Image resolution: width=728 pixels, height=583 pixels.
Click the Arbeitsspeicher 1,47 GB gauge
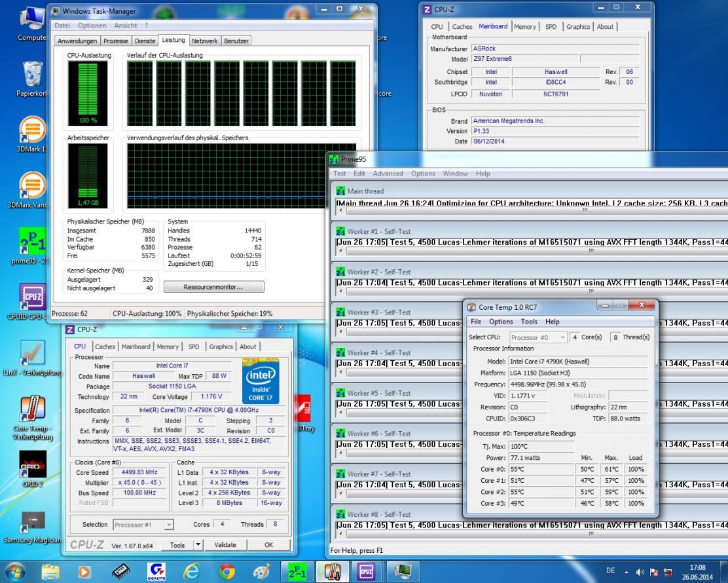point(88,176)
